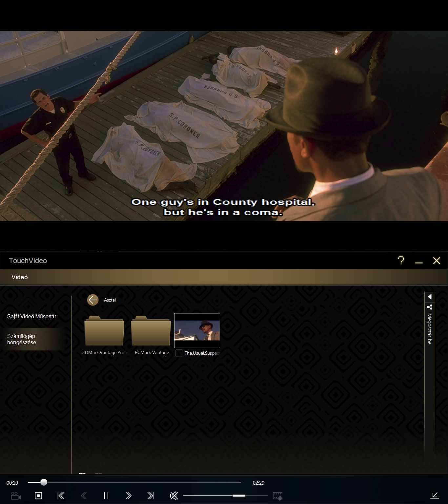This screenshot has height=504, width=448.
Task: Open the TouchVideo help question mark
Action: 401,261
